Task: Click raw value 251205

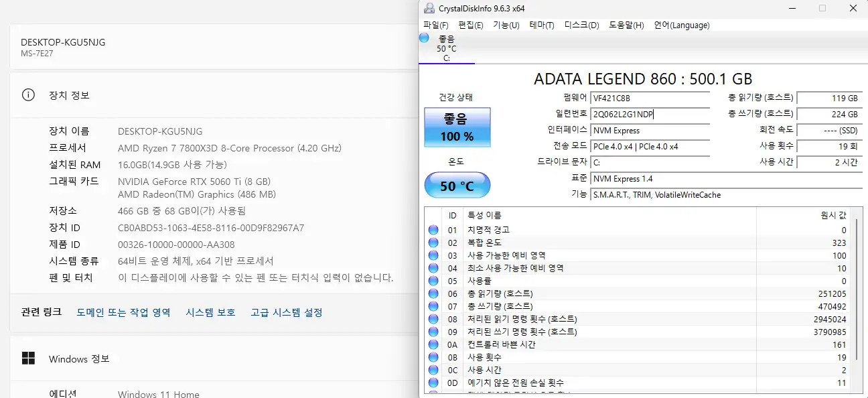Action: 833,293
